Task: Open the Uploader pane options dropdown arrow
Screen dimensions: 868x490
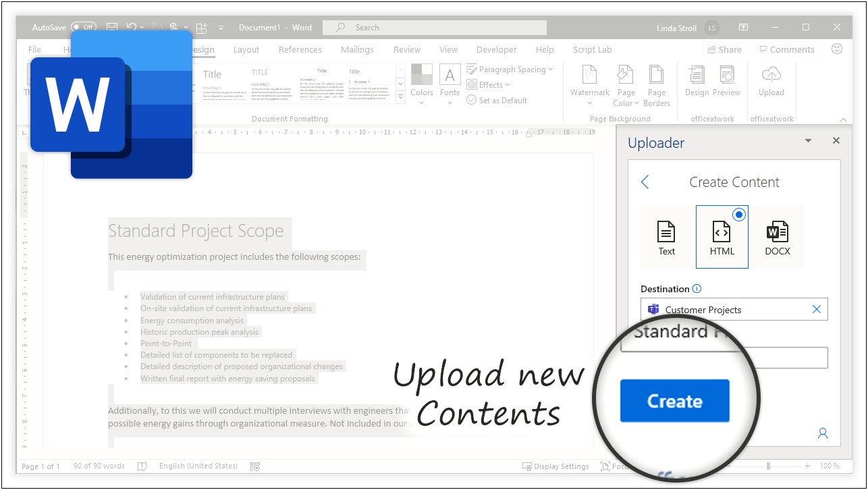Action: click(808, 141)
